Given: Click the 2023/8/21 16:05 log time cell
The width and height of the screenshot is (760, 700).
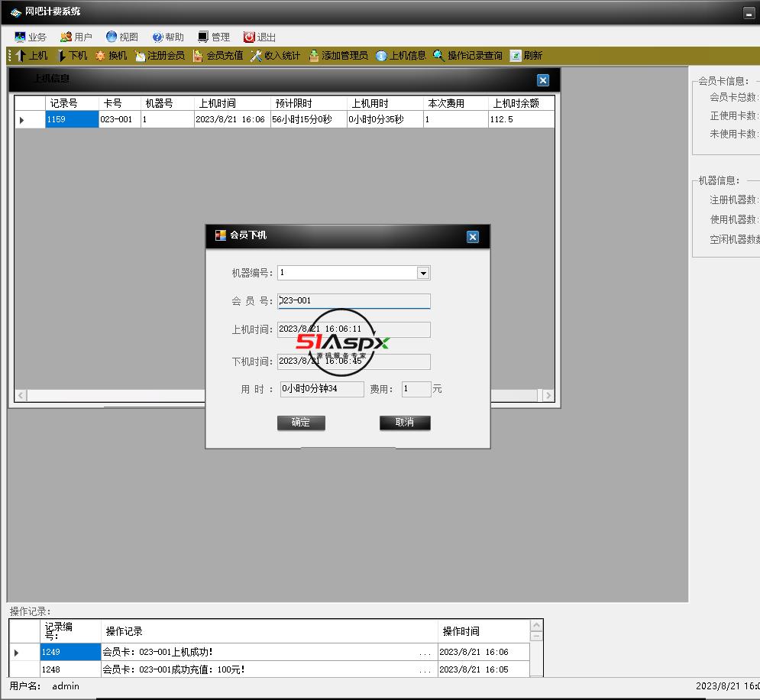Looking at the screenshot, I should (x=483, y=669).
